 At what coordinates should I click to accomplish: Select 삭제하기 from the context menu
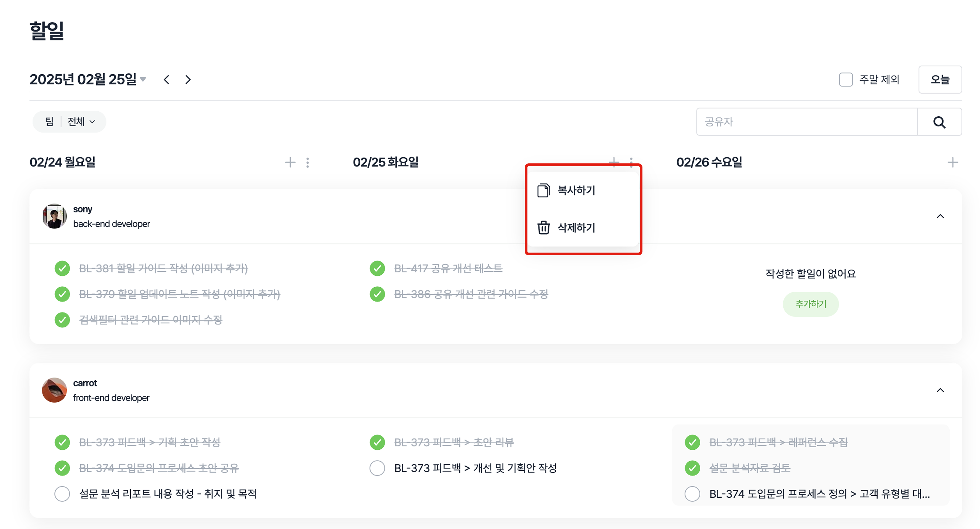pos(576,228)
